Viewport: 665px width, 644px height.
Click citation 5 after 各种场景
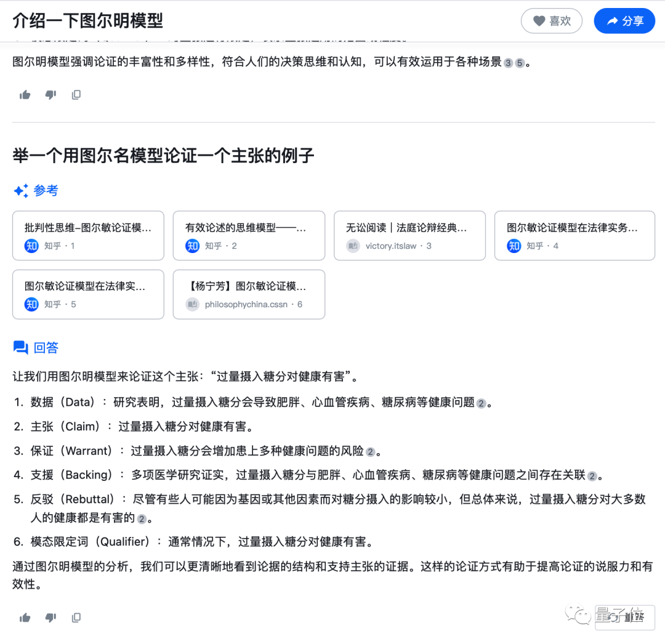pyautogui.click(x=520, y=63)
